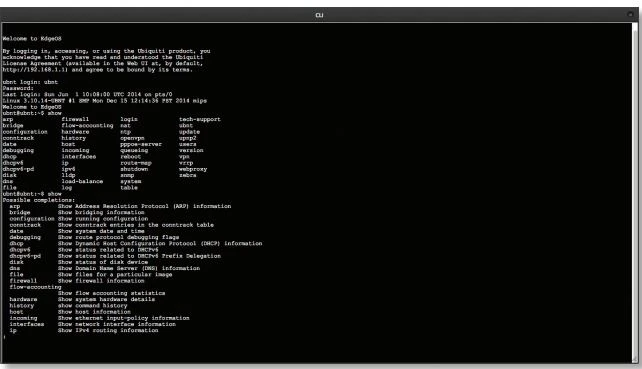The width and height of the screenshot is (642, 369).
Task: Click the 'interfaces' completion entry
Action: tap(27, 324)
